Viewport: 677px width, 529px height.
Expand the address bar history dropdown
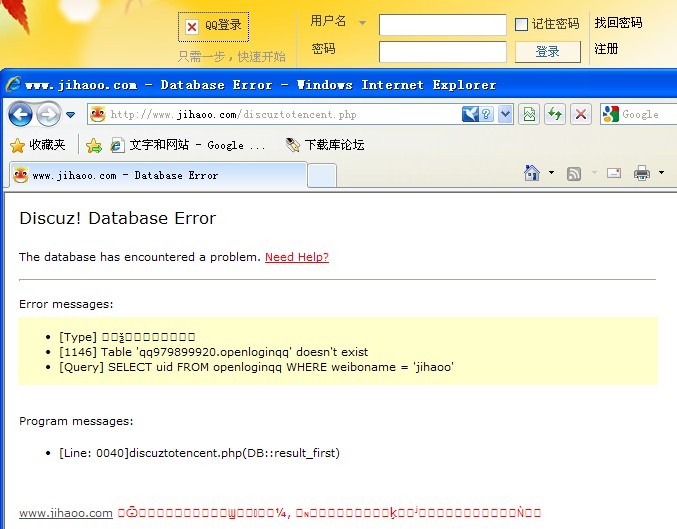505,114
